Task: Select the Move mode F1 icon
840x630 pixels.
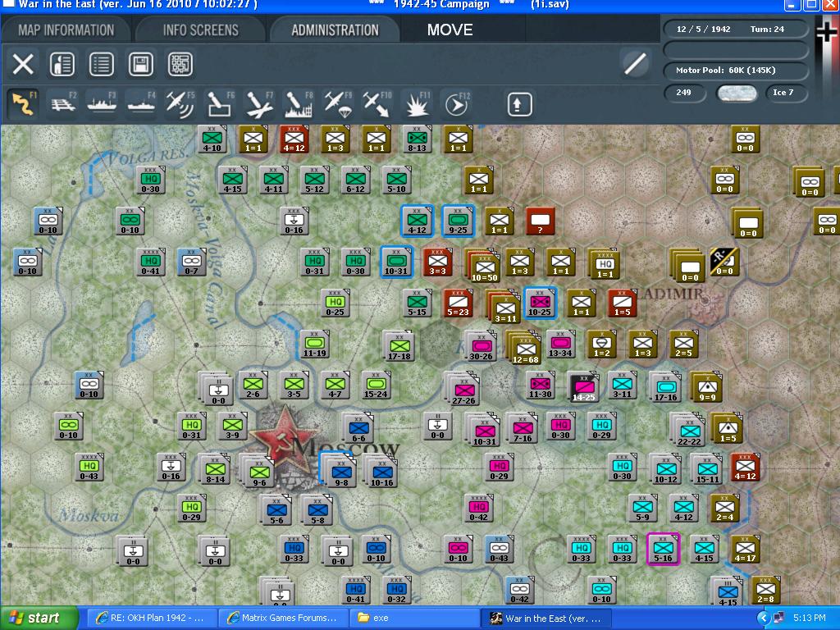Action: [x=24, y=103]
